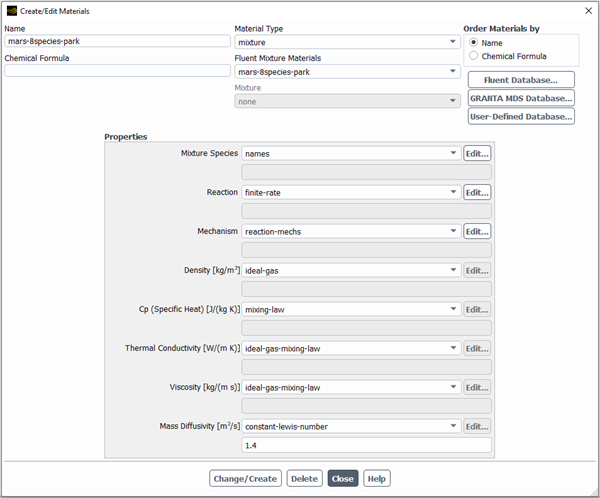
Task: Open Thermal Conductivity method dropdown
Action: pyautogui.click(x=351, y=349)
